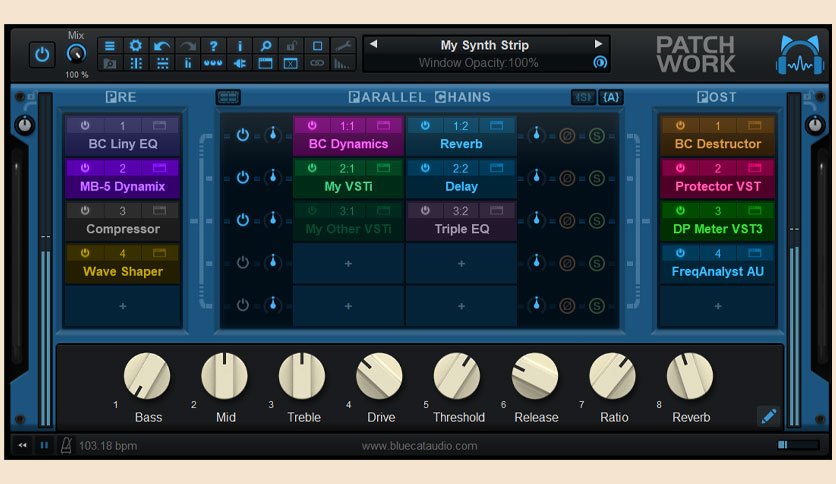Solo the first parallel chain (S button)
The width and height of the screenshot is (836, 484).
(x=597, y=135)
